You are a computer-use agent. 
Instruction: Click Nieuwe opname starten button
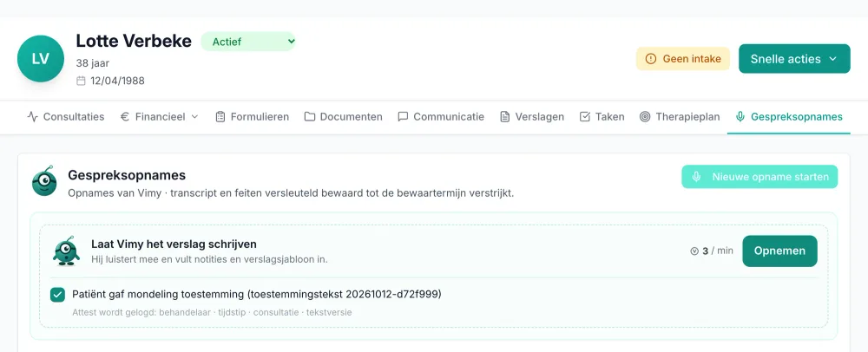click(759, 177)
